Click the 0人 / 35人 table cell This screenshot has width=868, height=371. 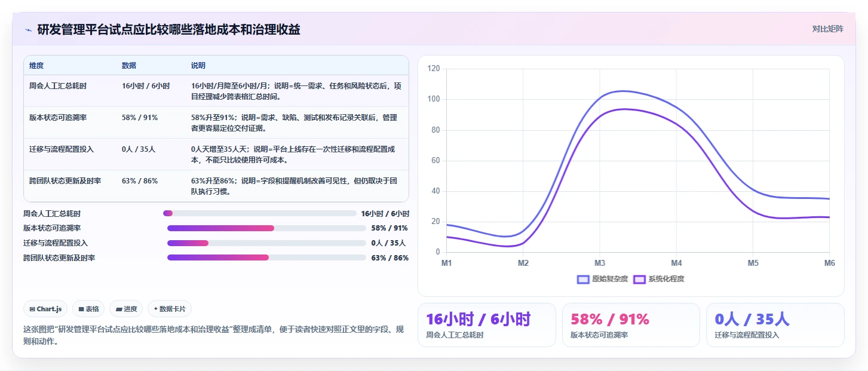138,149
